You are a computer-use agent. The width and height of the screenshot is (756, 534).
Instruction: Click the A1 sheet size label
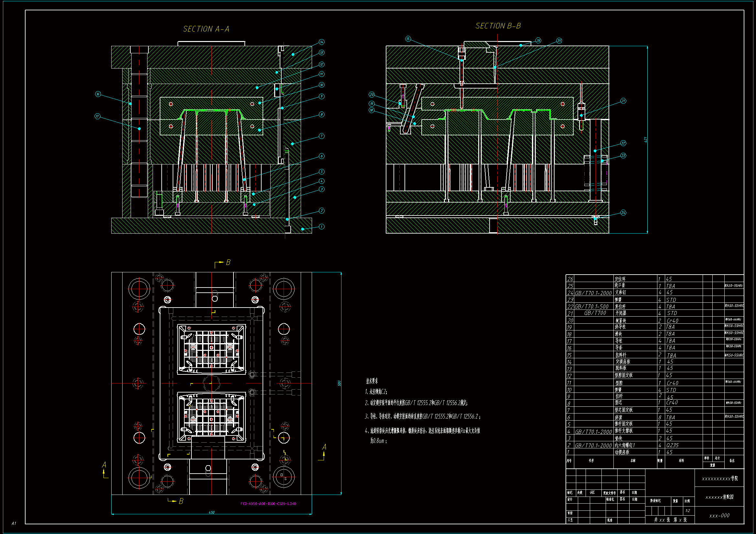pos(14,523)
